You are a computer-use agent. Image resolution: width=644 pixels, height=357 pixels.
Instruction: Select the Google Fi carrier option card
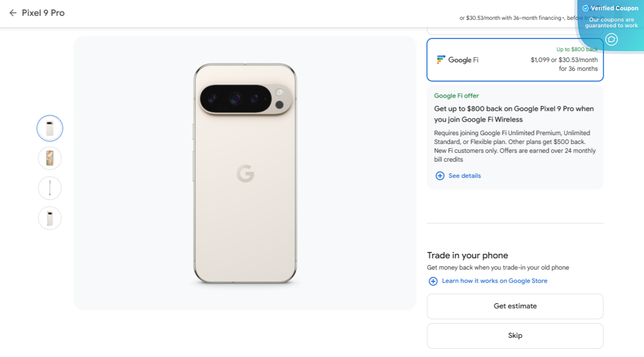click(515, 59)
